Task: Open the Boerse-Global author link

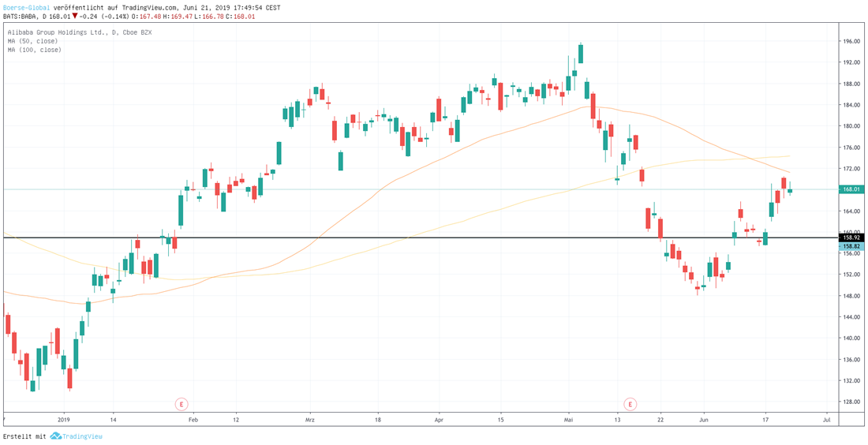Action: pos(26,7)
